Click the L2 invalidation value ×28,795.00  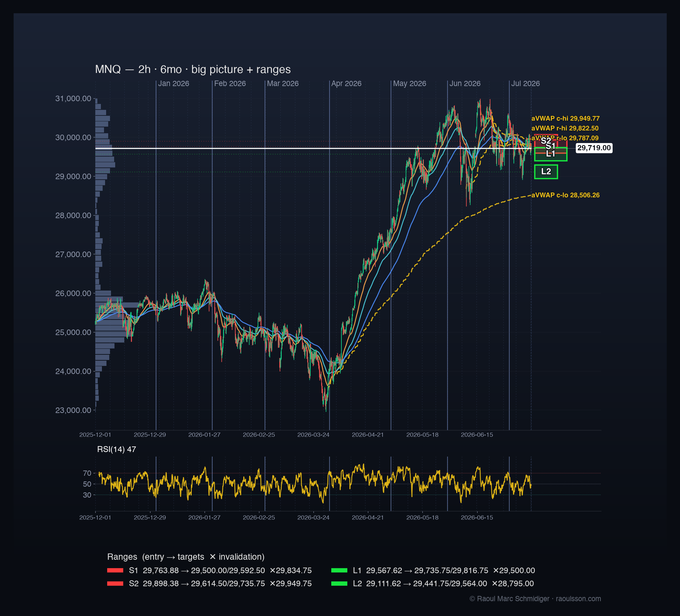[x=513, y=584]
